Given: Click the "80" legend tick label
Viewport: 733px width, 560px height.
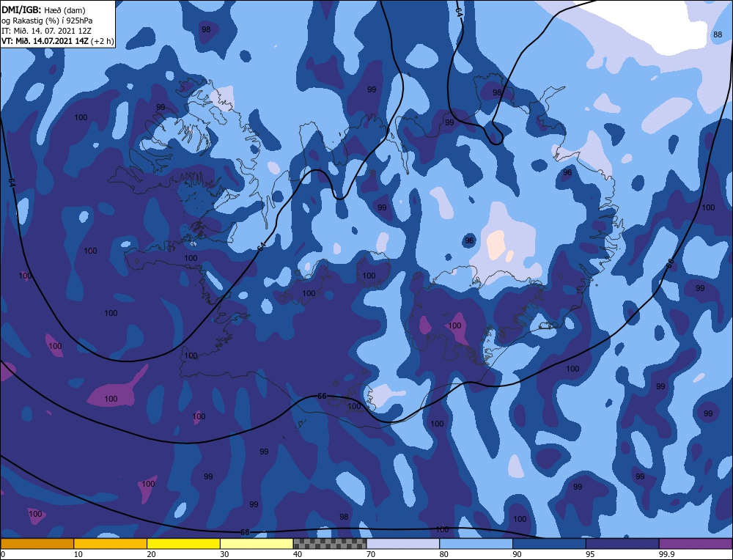Looking at the screenshot, I should click(443, 554).
